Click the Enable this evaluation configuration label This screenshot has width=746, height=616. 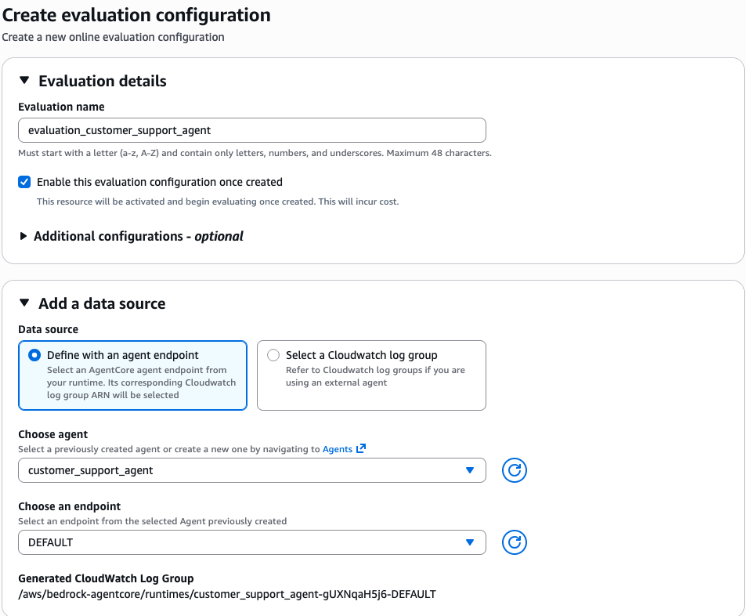(x=160, y=183)
